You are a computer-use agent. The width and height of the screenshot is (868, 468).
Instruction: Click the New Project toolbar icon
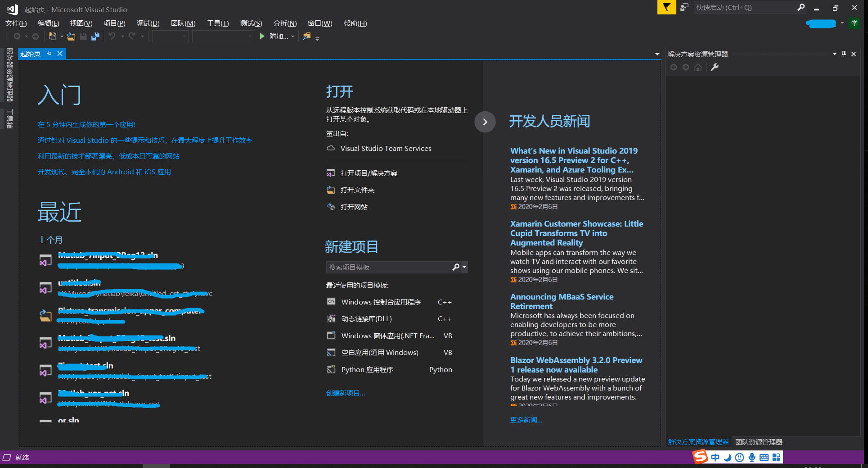coord(53,36)
